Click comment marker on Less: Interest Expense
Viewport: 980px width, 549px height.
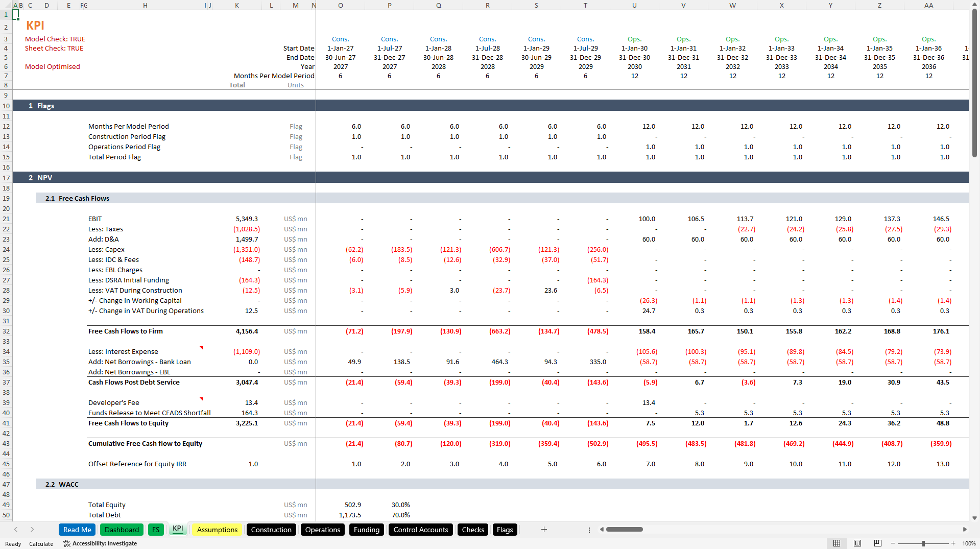202,348
